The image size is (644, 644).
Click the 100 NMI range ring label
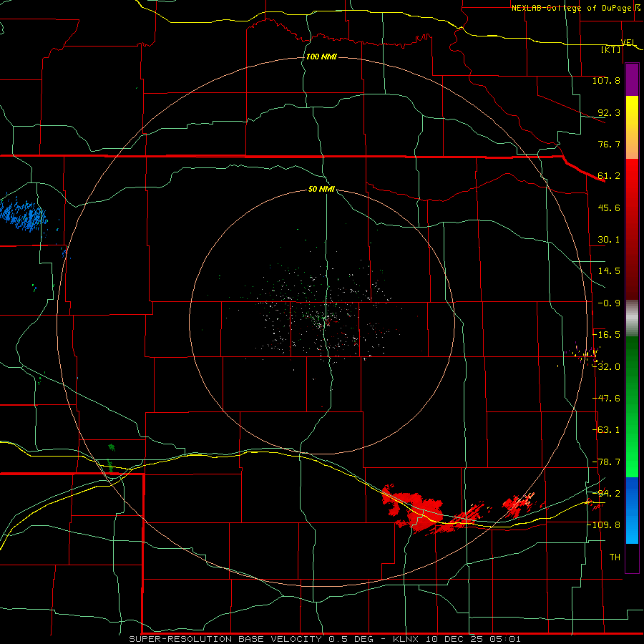click(321, 57)
